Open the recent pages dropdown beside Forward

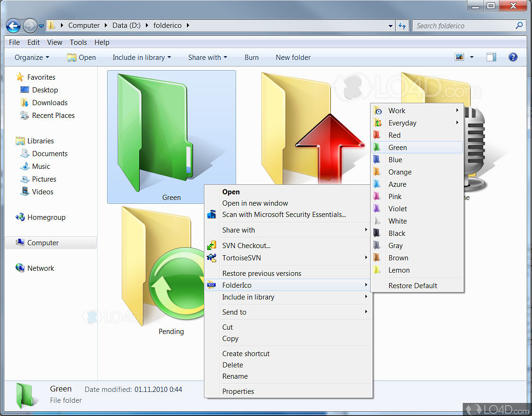coord(41,26)
